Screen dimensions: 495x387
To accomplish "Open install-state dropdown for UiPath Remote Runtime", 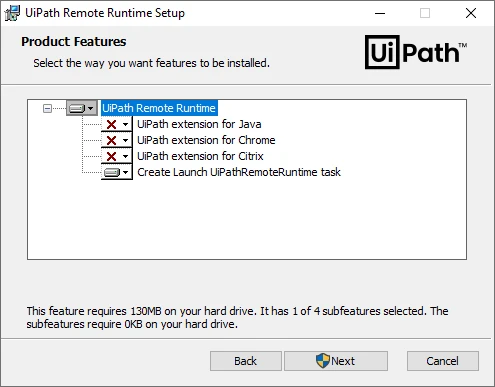I will 82,108.
